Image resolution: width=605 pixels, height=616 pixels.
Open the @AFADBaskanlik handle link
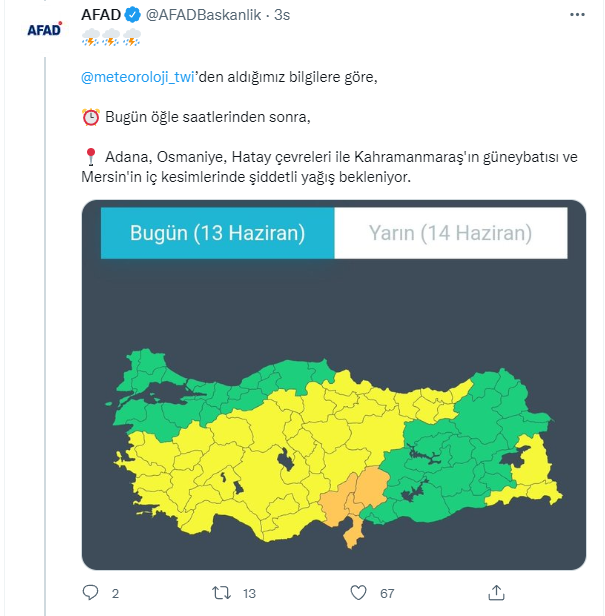[x=205, y=16]
